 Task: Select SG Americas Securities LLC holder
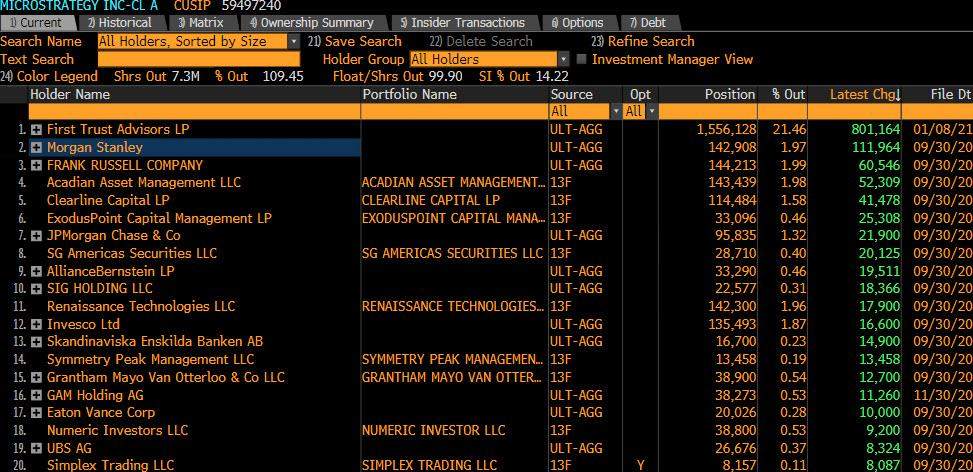pyautogui.click(x=132, y=253)
